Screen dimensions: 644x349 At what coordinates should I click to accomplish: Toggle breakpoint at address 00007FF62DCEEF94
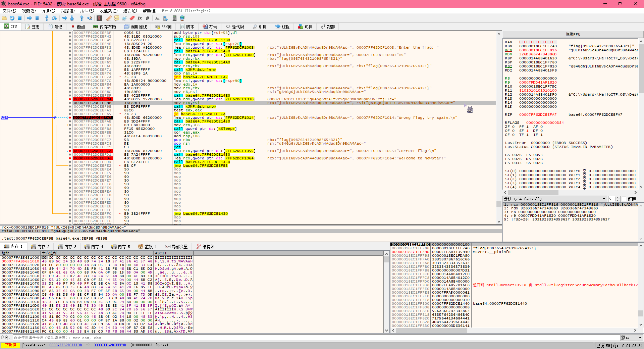(70, 99)
